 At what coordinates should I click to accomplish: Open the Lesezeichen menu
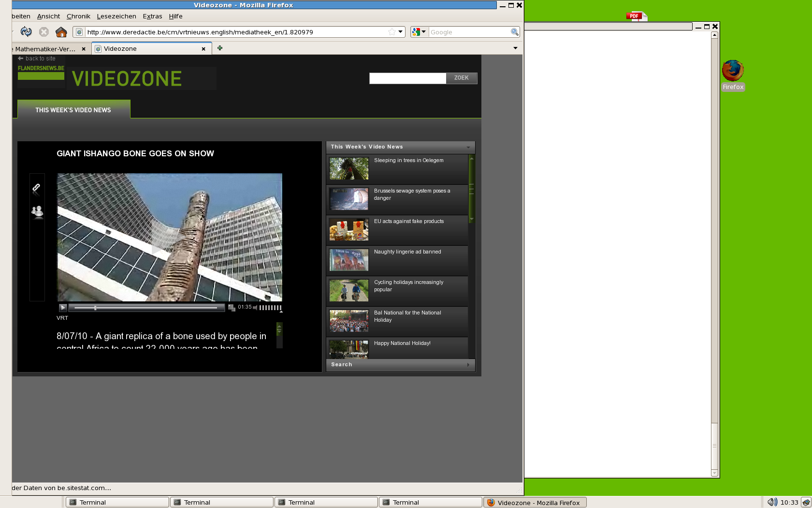[x=116, y=16]
